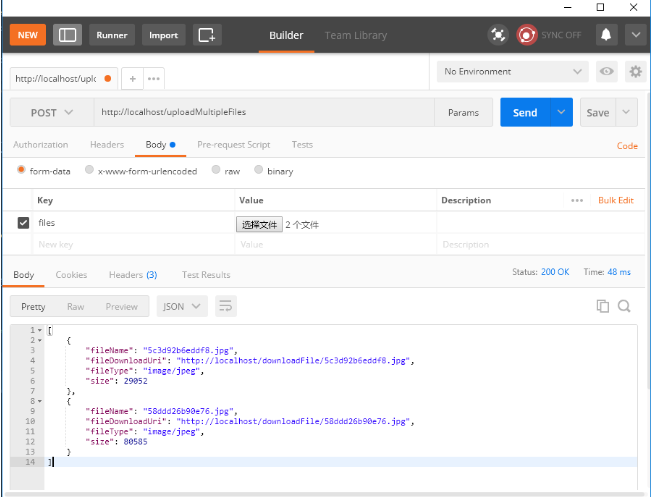
Task: Open the Params editor
Action: (463, 113)
